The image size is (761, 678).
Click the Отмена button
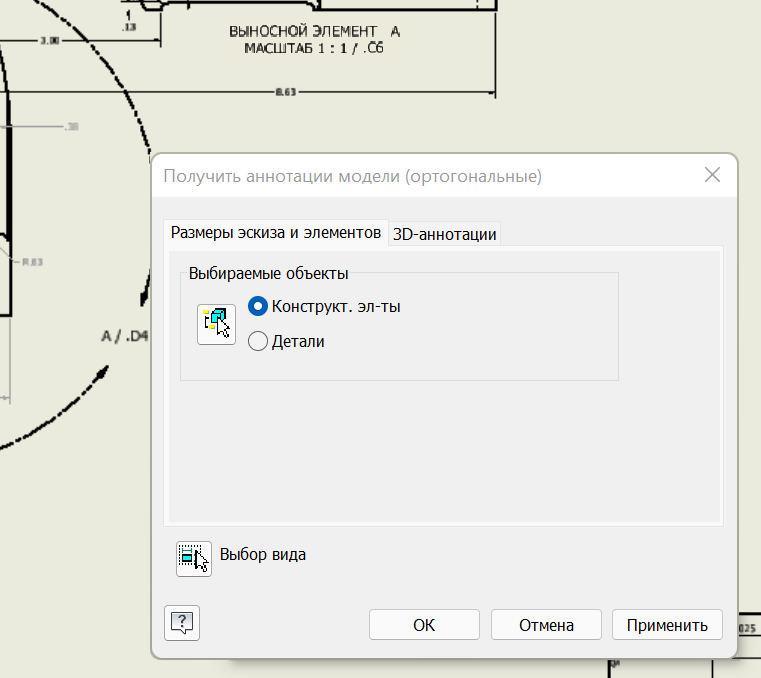[546, 625]
